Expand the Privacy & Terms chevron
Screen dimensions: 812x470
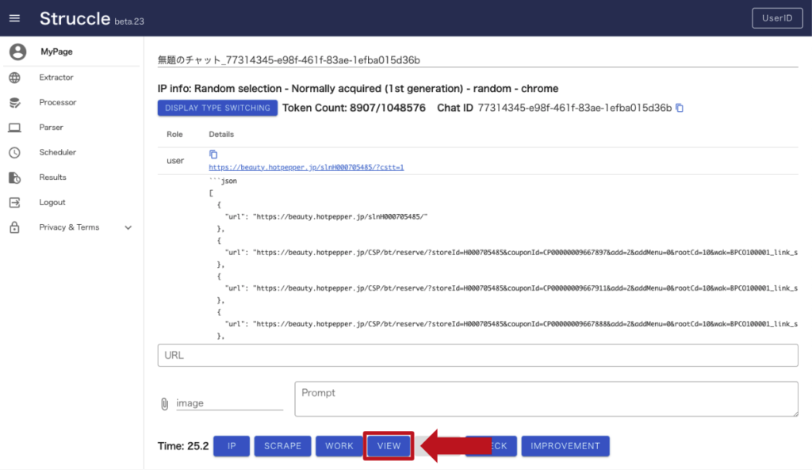click(128, 227)
